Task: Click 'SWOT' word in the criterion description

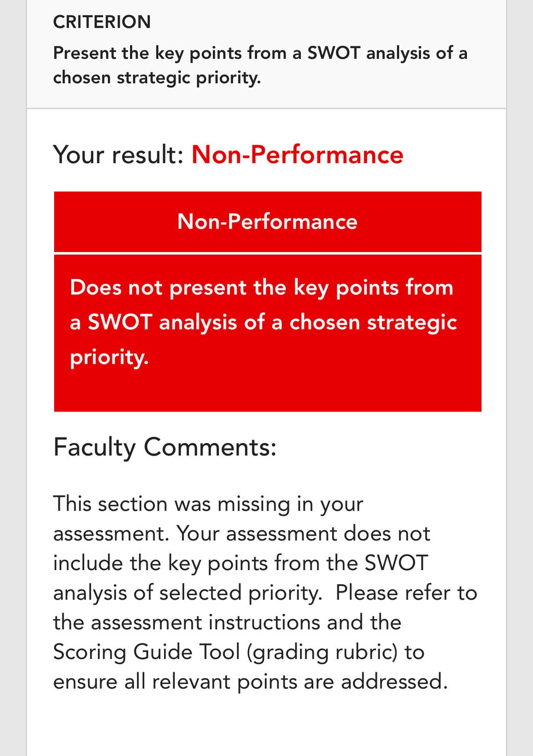Action: pyautogui.click(x=334, y=53)
